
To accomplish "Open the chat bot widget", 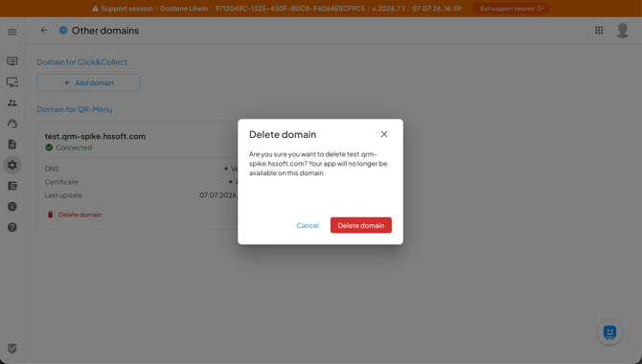I will tap(609, 332).
